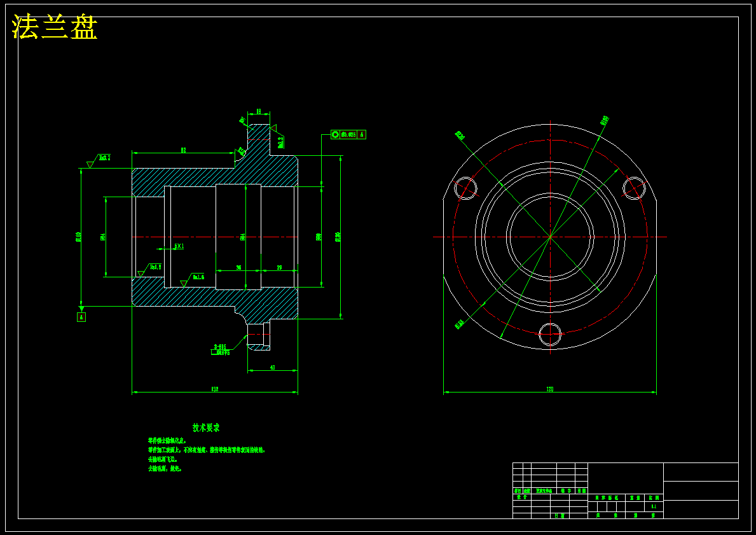Image resolution: width=756 pixels, height=535 pixels.
Task: Select the 170 width dimension on end view
Action: (549, 389)
